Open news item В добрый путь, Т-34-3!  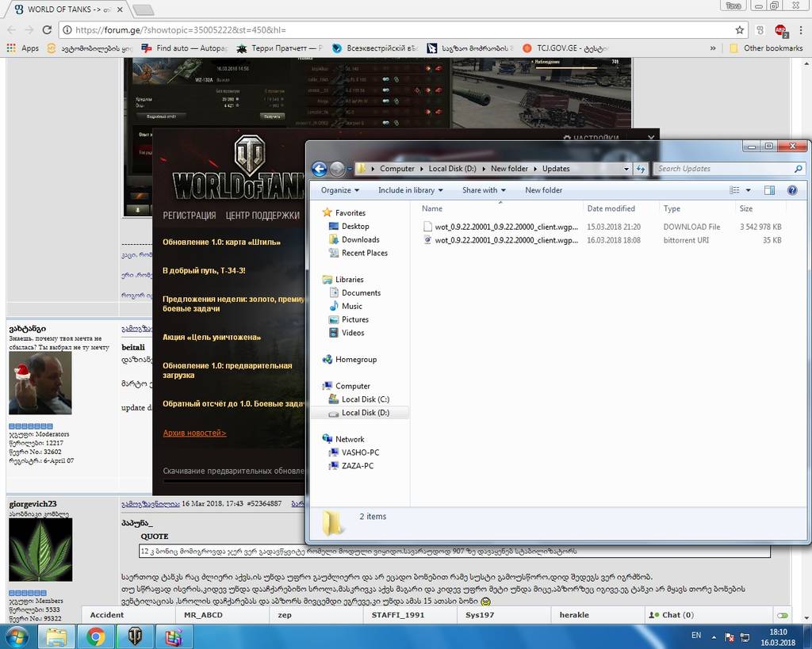point(204,271)
